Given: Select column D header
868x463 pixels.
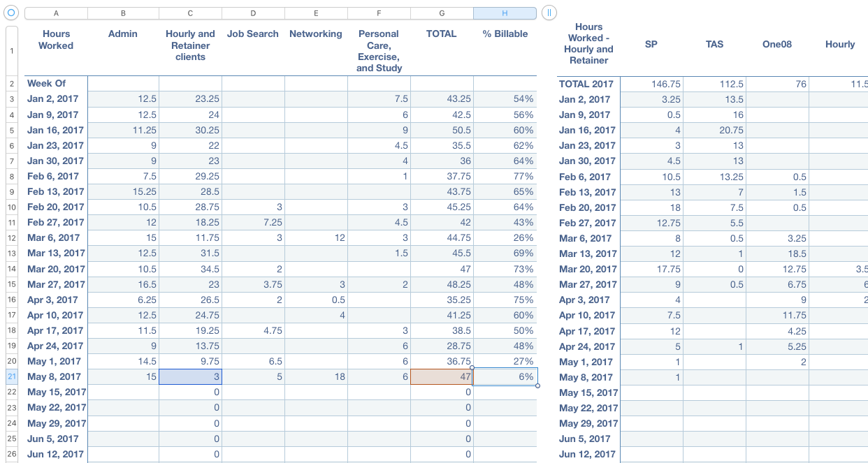Looking at the screenshot, I should [x=253, y=13].
